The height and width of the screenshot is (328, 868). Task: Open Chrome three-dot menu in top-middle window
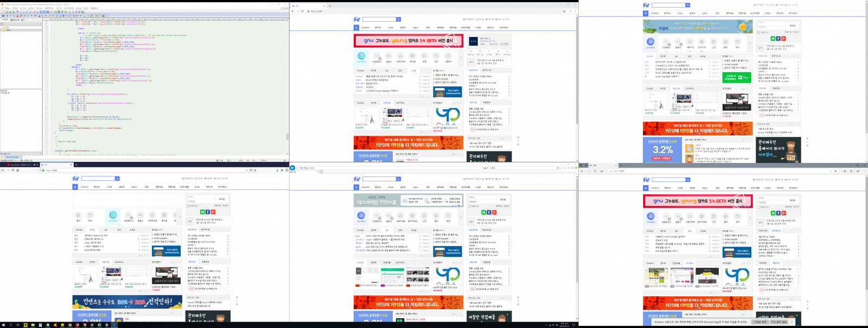coord(575,11)
